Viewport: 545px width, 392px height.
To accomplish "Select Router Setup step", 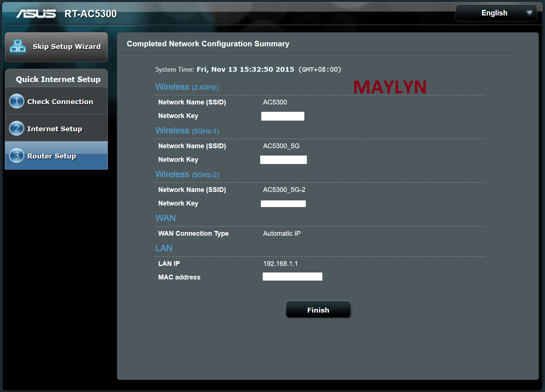I will (x=52, y=156).
